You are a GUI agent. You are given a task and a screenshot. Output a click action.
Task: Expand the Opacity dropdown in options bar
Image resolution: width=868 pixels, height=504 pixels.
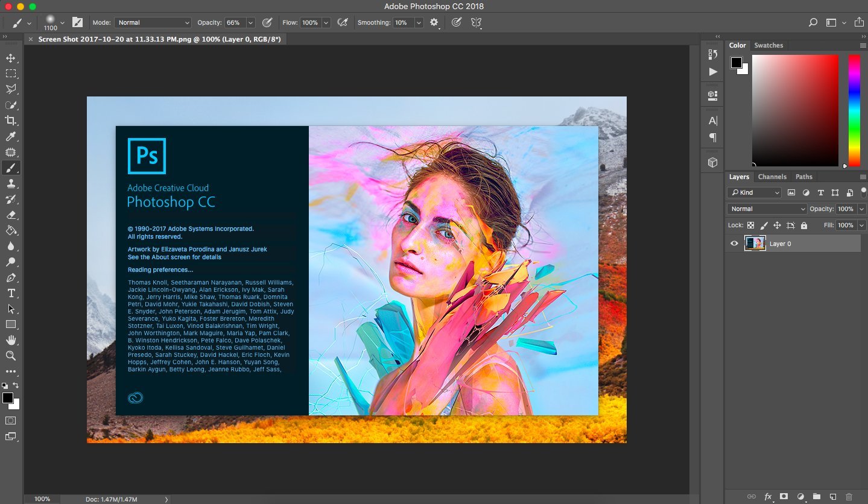250,22
